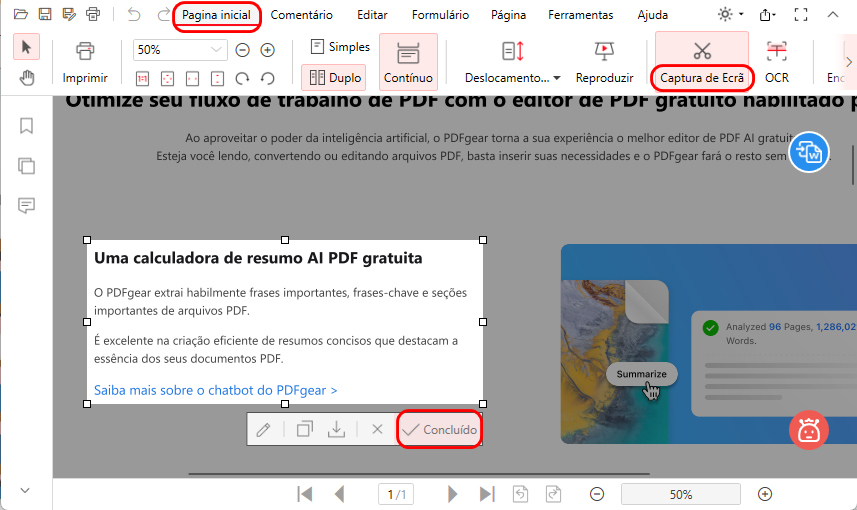Click the actual size 1:1 icon

142,79
